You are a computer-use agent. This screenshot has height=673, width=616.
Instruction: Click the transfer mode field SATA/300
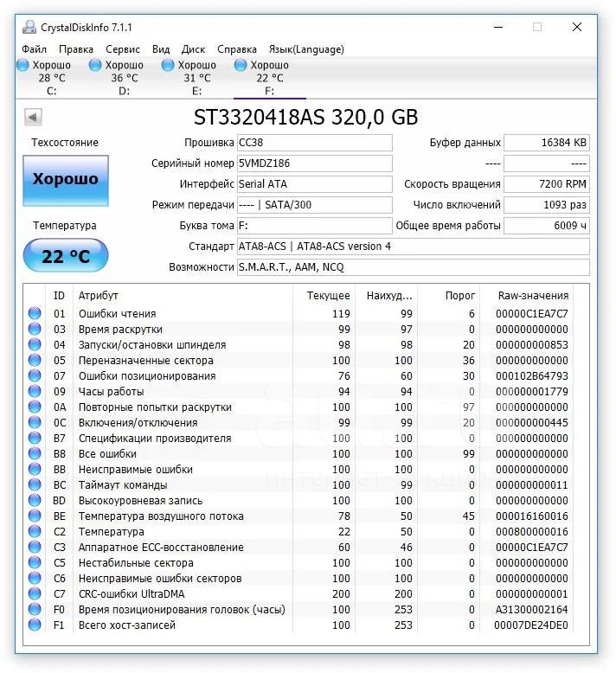click(x=315, y=205)
